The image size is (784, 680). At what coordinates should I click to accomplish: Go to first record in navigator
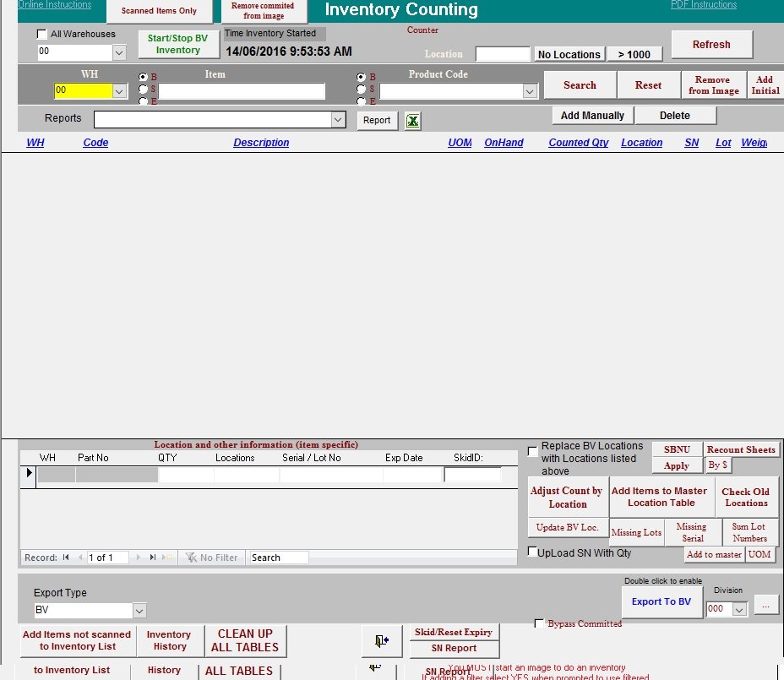66,557
